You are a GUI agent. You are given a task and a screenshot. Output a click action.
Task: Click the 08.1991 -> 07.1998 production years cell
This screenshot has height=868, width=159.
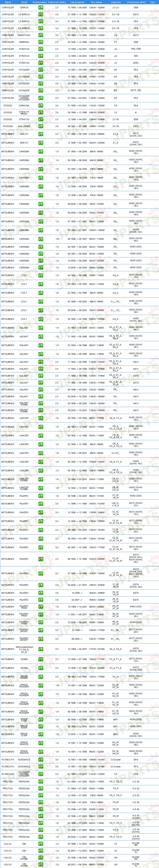(x=77, y=126)
